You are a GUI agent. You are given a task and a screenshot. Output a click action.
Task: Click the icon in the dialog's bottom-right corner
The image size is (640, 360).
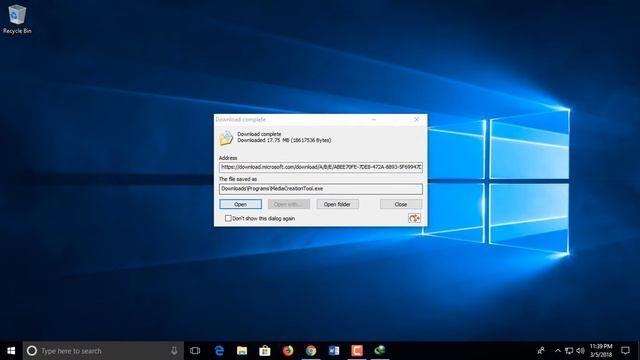tap(414, 218)
